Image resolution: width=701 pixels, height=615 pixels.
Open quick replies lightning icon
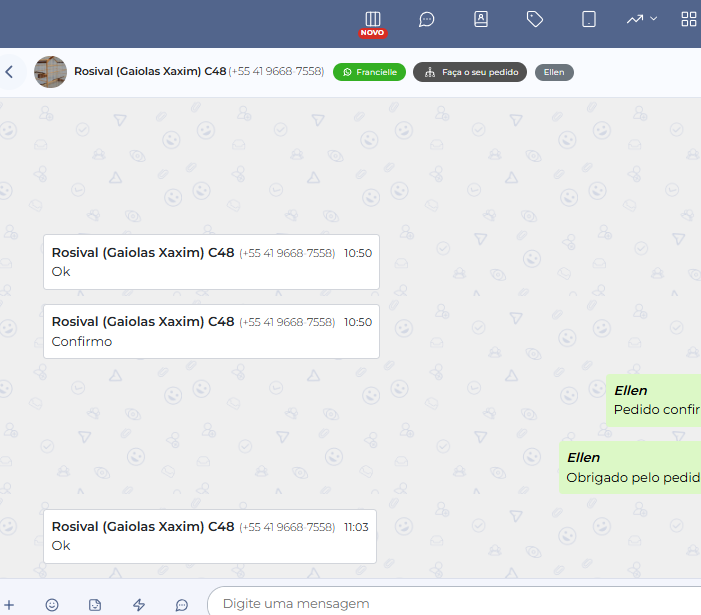[139, 605]
